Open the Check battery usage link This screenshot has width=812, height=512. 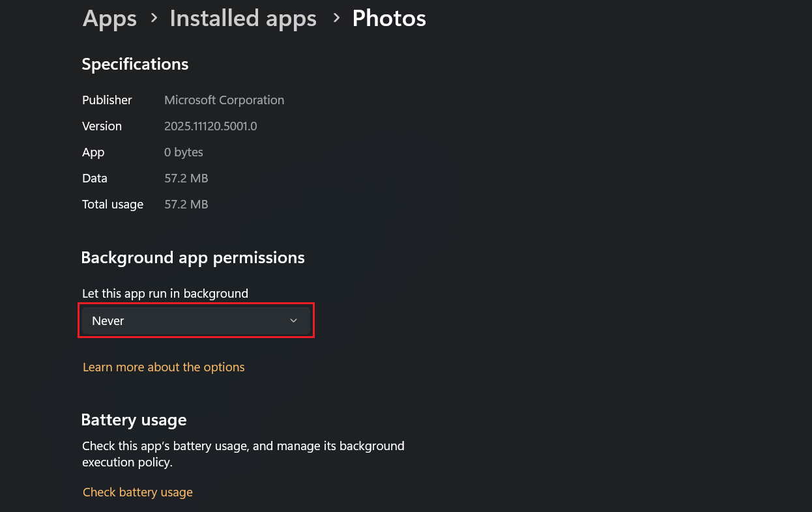pos(138,492)
